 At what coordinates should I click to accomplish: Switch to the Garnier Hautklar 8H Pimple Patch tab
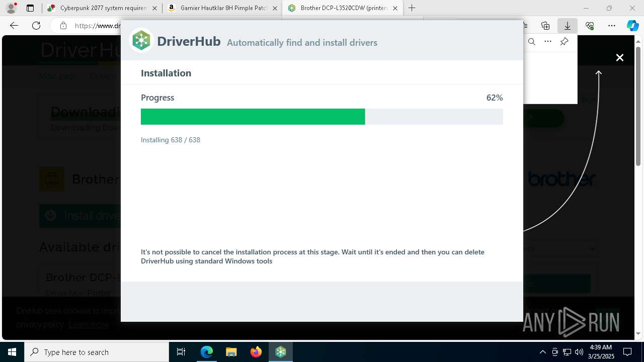click(x=222, y=8)
